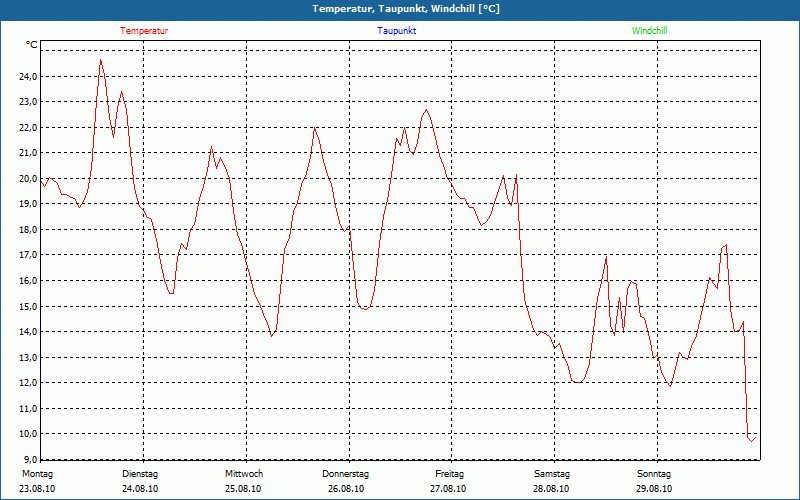
Task: Click the 14,0 value on the y-axis
Action: pyautogui.click(x=28, y=332)
